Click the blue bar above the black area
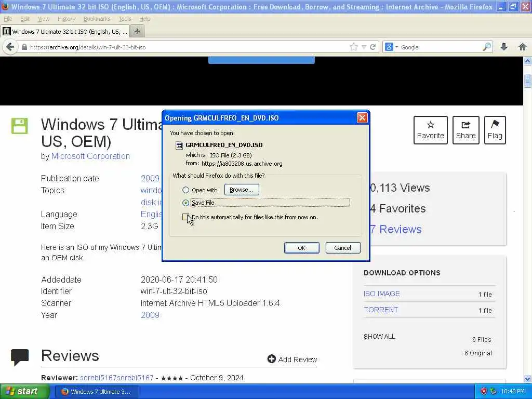The height and width of the screenshot is (399, 532). [261, 60]
